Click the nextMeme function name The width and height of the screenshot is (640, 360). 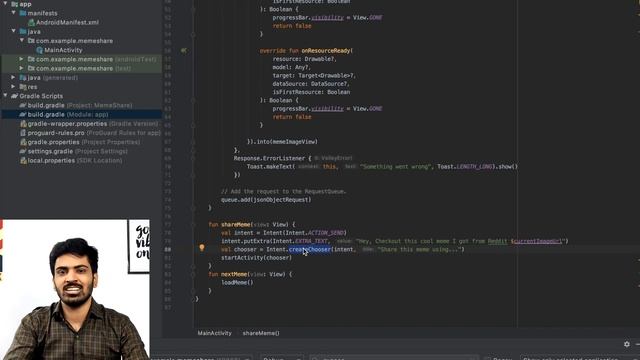click(234, 274)
